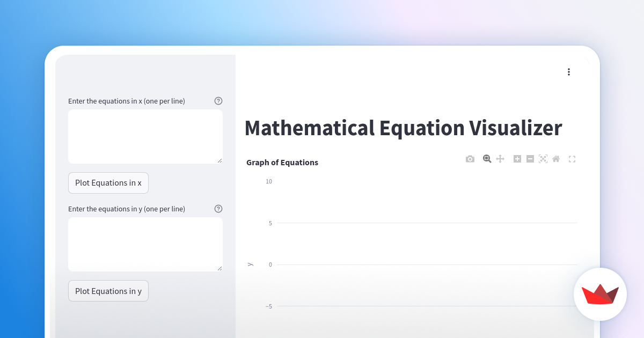The height and width of the screenshot is (338, 644).
Task: Grab the resize handle of the y equations box
Action: click(x=221, y=269)
